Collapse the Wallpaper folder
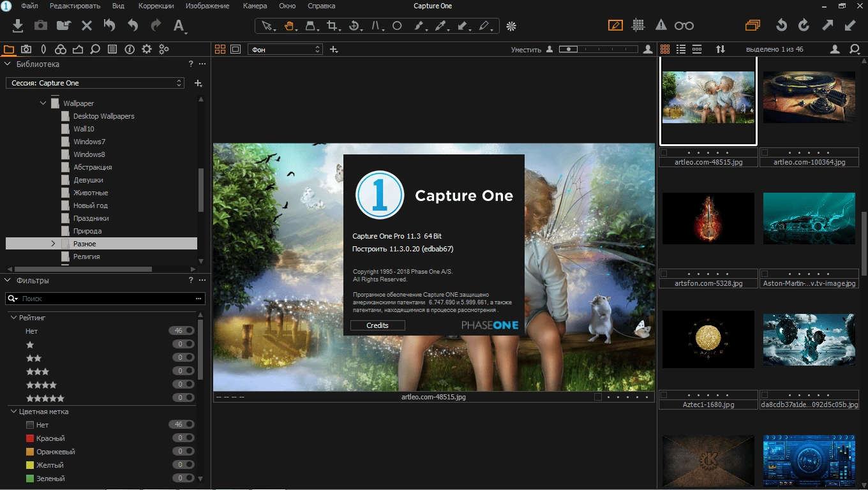 pos(43,103)
